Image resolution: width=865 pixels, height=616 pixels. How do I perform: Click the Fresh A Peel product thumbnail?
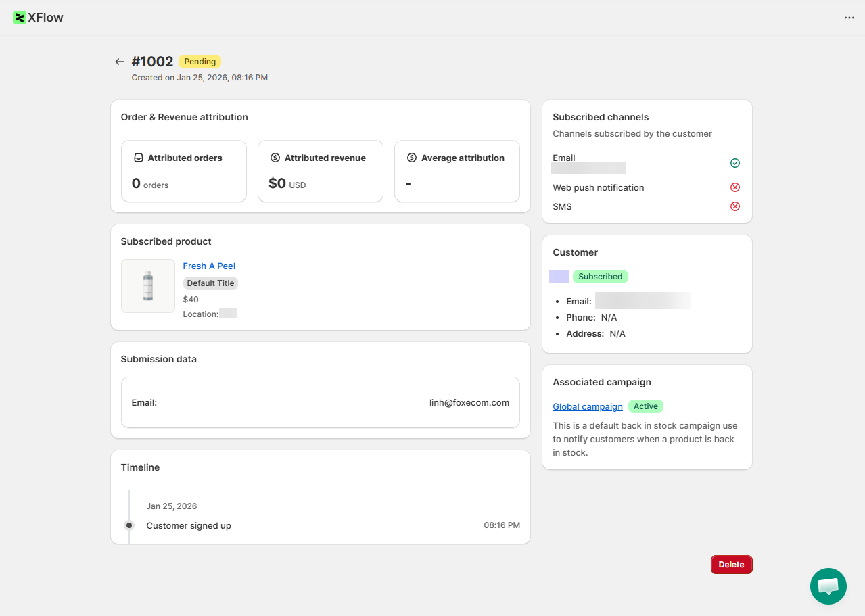[x=148, y=286]
